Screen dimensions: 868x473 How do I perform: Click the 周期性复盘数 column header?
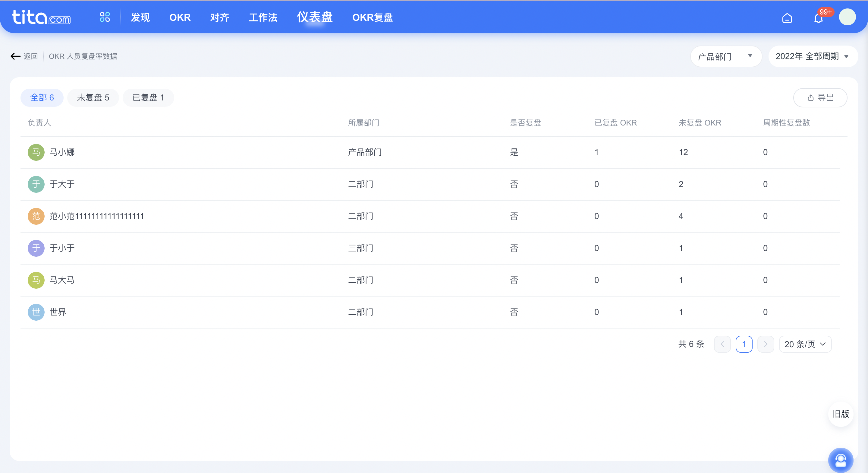786,123
